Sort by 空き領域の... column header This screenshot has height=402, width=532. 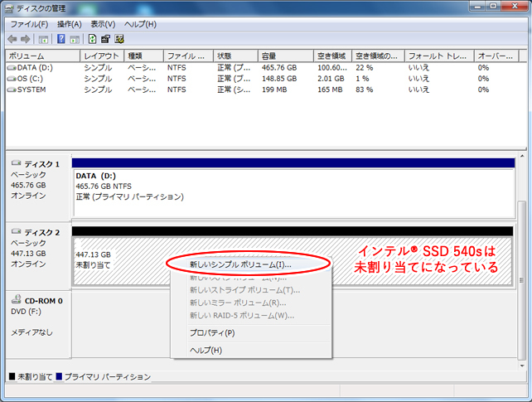(379, 56)
